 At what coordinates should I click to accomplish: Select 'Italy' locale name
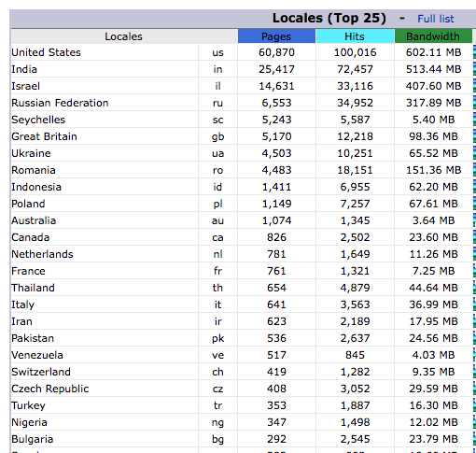pyautogui.click(x=22, y=304)
